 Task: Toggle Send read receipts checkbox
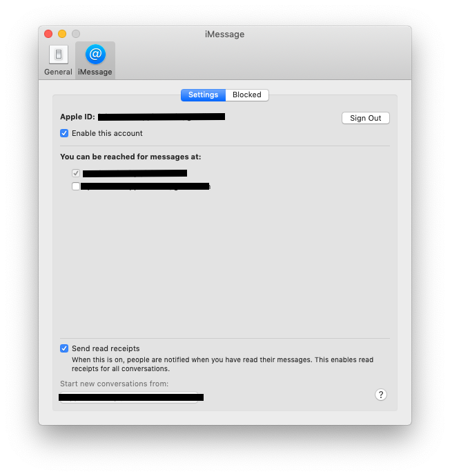(64, 348)
